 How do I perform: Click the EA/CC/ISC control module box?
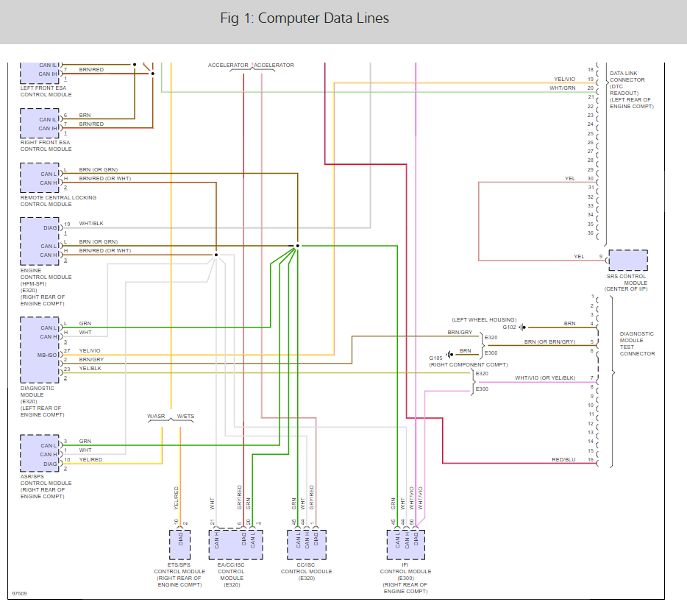235,544
